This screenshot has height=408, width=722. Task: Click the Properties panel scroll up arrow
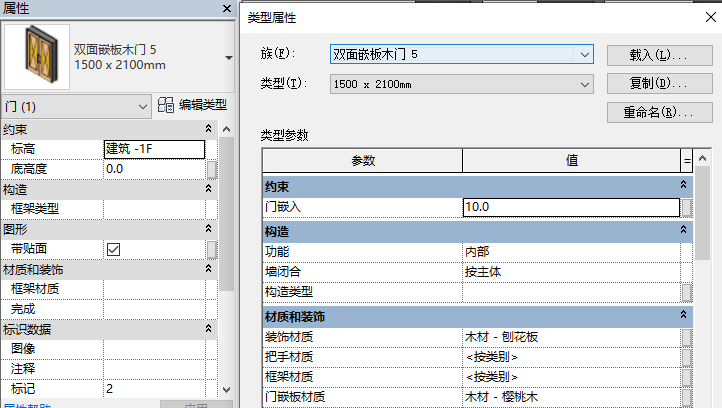tap(226, 129)
